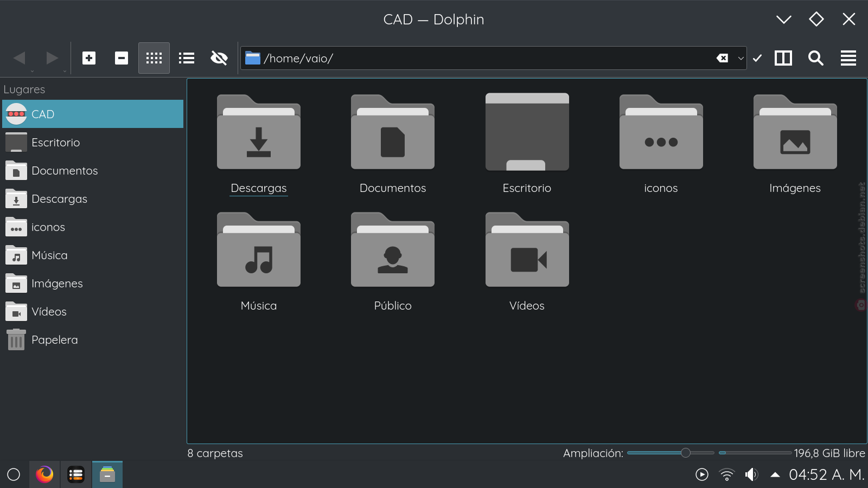Select the Documentos folder icon
The image size is (868, 488).
pos(393,132)
